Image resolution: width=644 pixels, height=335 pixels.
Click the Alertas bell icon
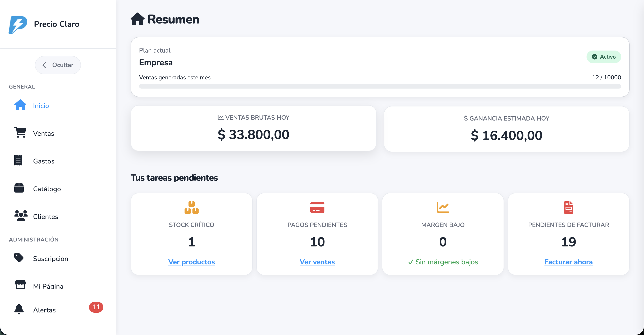(x=19, y=309)
